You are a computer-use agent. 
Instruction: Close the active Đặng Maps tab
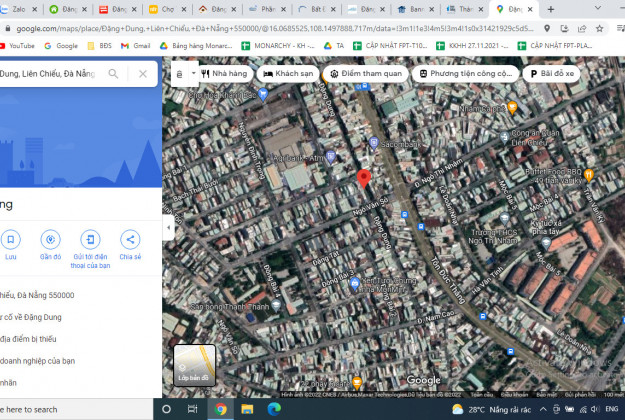click(530, 9)
